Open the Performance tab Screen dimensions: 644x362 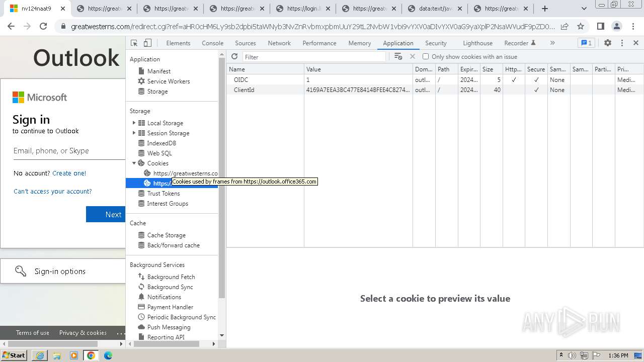[x=319, y=43]
